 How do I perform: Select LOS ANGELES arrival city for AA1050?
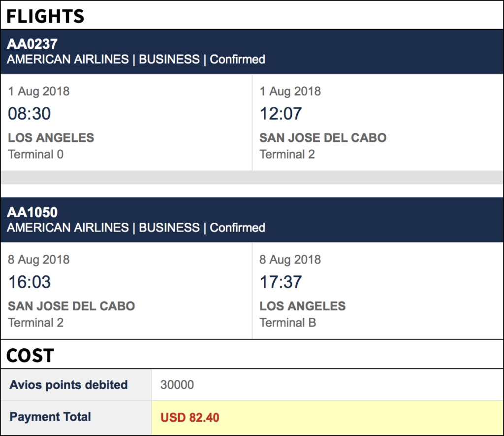pyautogui.click(x=303, y=306)
